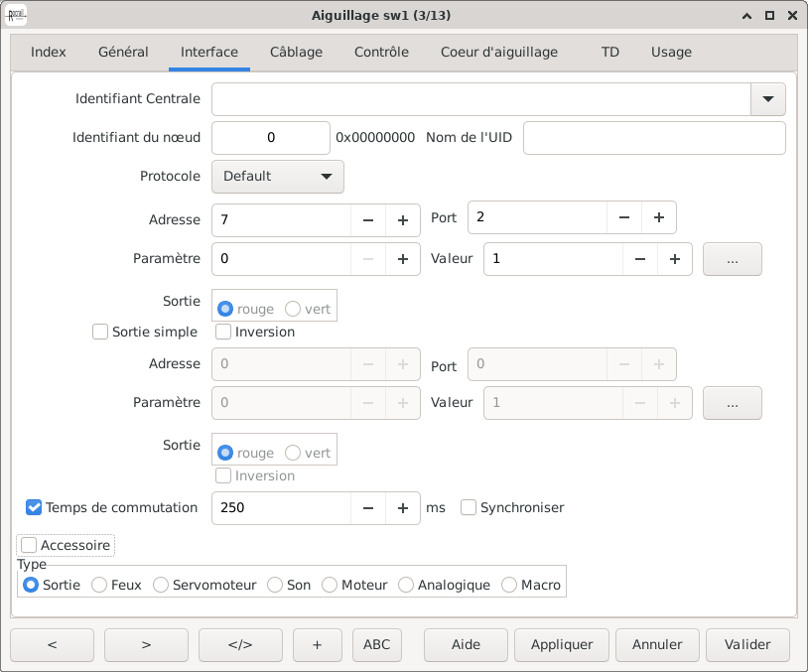
Task: Click the Valider button
Action: 747,645
